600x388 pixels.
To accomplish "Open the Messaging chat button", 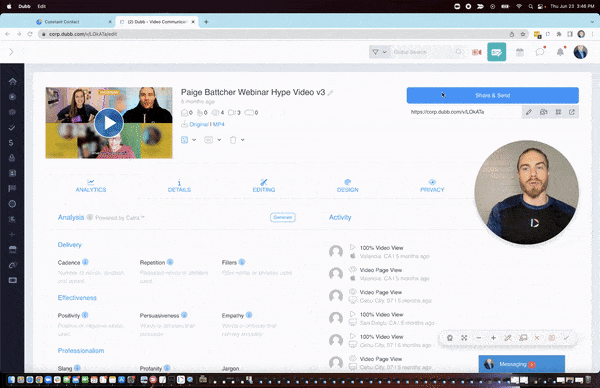I will tap(522, 364).
